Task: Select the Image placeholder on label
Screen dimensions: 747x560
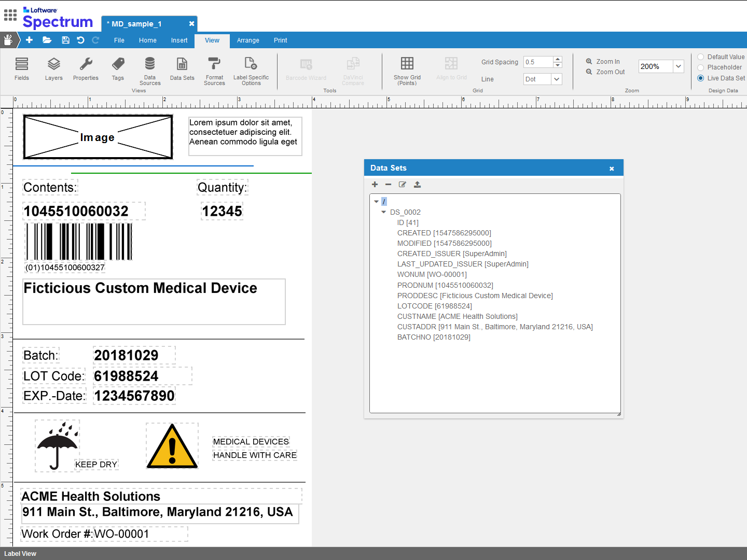Action: click(x=98, y=137)
